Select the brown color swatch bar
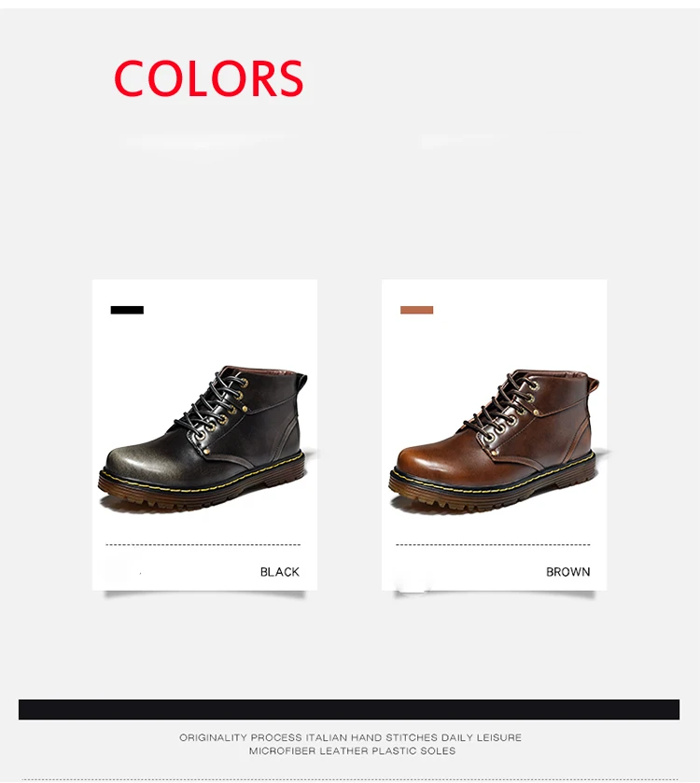 [416, 310]
